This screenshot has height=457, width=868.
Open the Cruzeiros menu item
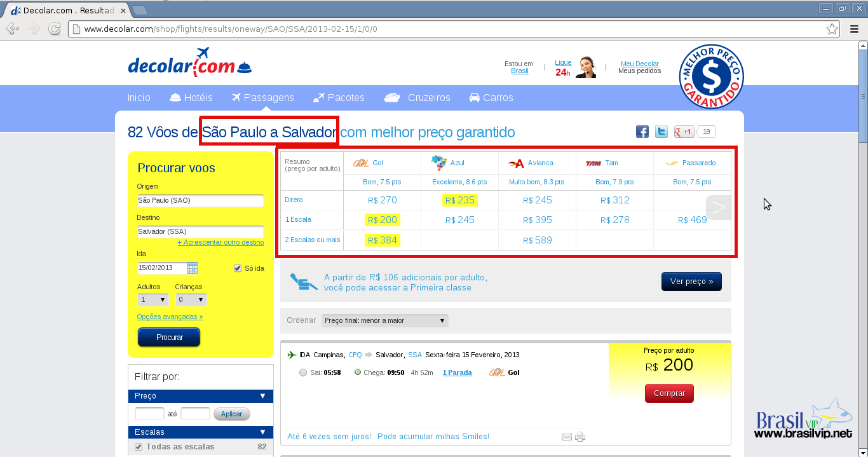point(417,97)
